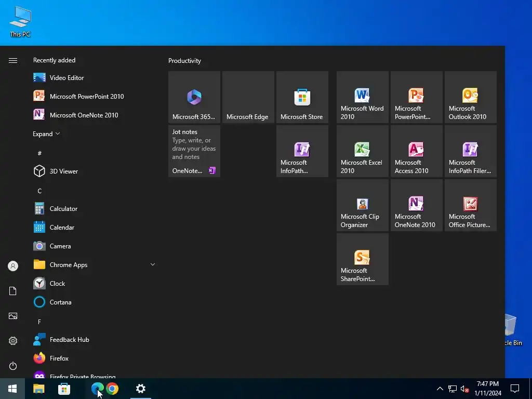532x399 pixels.
Task: Open Google Chrome from the taskbar
Action: 112,389
